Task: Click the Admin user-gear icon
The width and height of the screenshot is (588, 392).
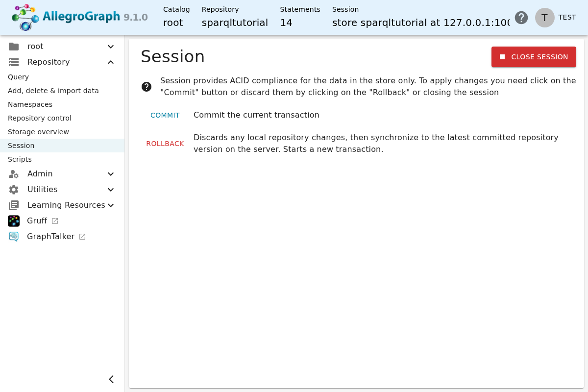Action: (x=14, y=174)
